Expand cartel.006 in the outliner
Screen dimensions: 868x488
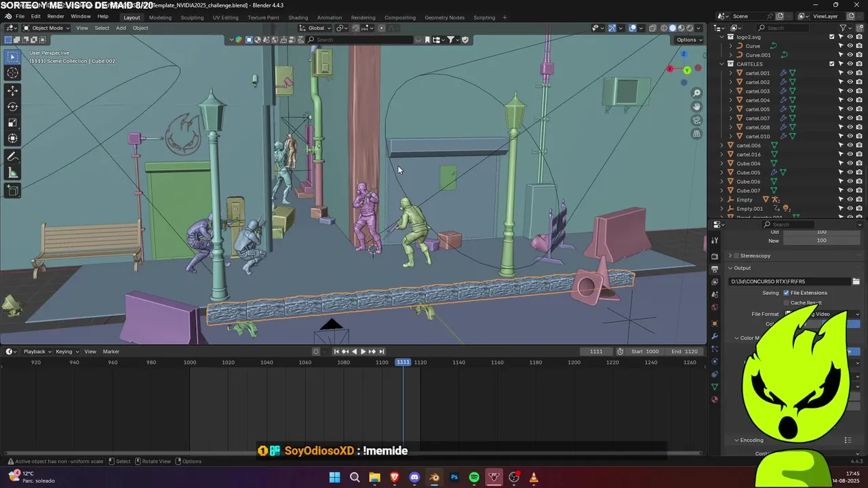(722, 145)
